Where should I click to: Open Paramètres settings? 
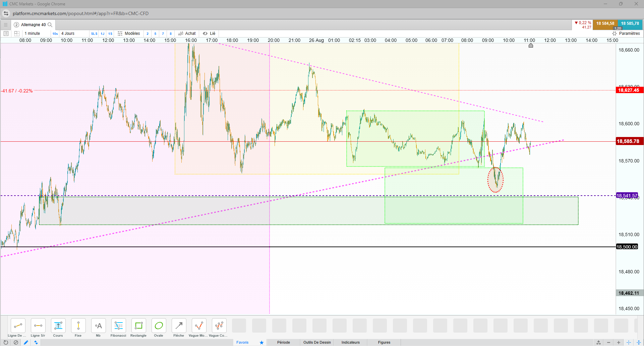pyautogui.click(x=626, y=33)
